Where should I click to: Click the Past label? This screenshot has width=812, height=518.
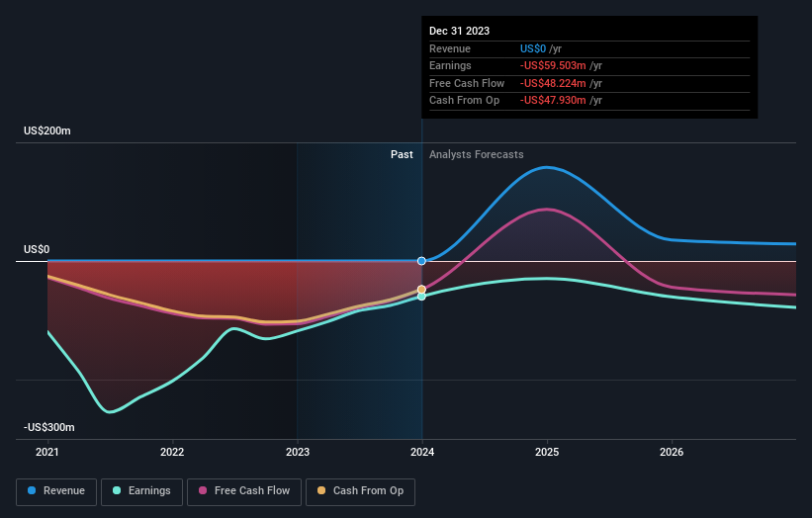coord(402,154)
